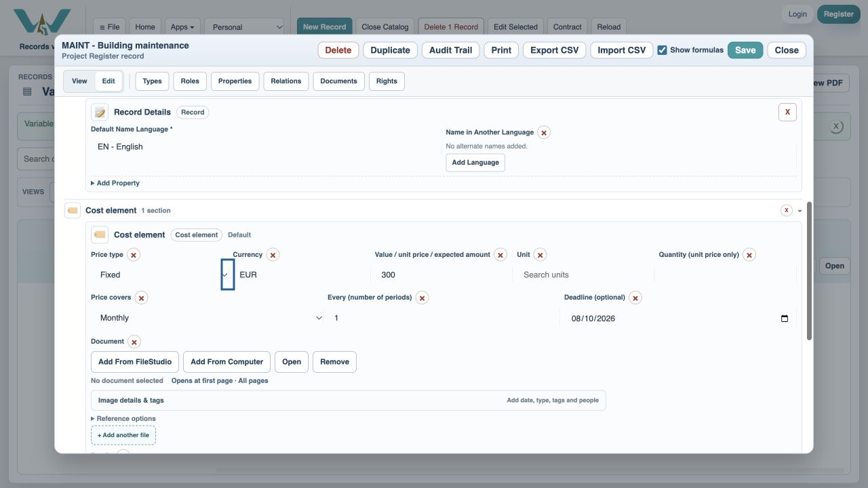Open the Relations tab
The image size is (868, 488).
pyautogui.click(x=286, y=81)
